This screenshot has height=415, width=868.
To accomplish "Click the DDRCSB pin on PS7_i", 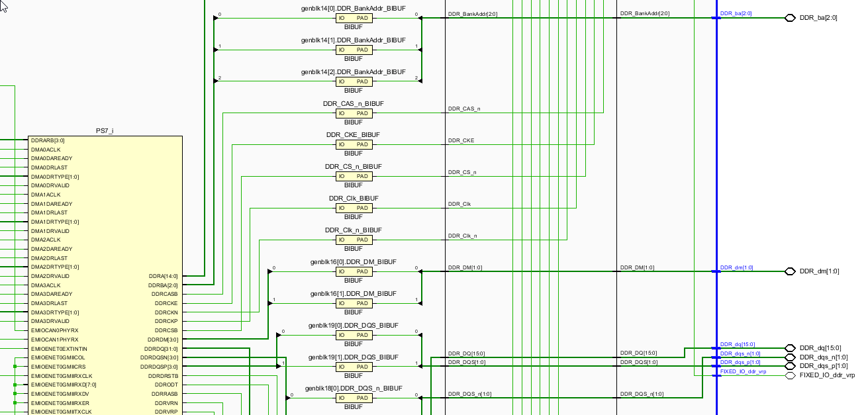I will click(168, 330).
